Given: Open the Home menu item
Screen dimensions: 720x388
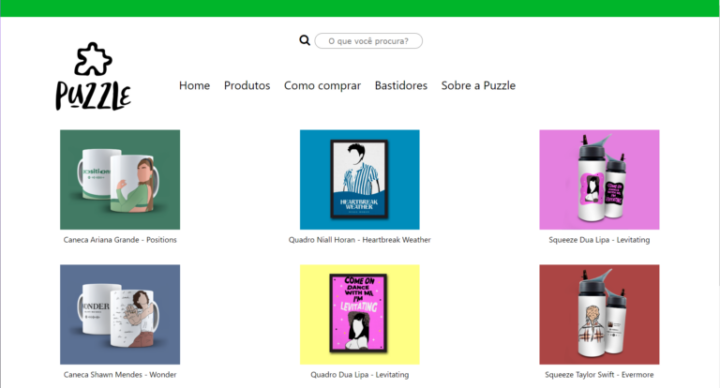Looking at the screenshot, I should pyautogui.click(x=194, y=85).
